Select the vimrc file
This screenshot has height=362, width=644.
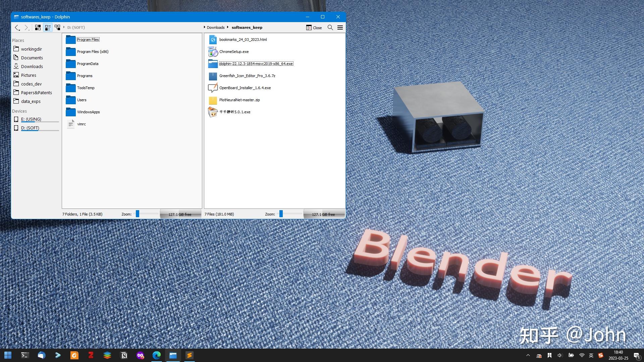(x=81, y=124)
